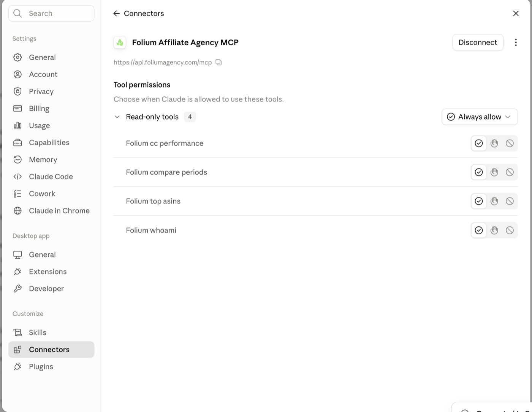Allow Folium compare periods always
Viewport: 532px width, 412px height.
(479, 172)
